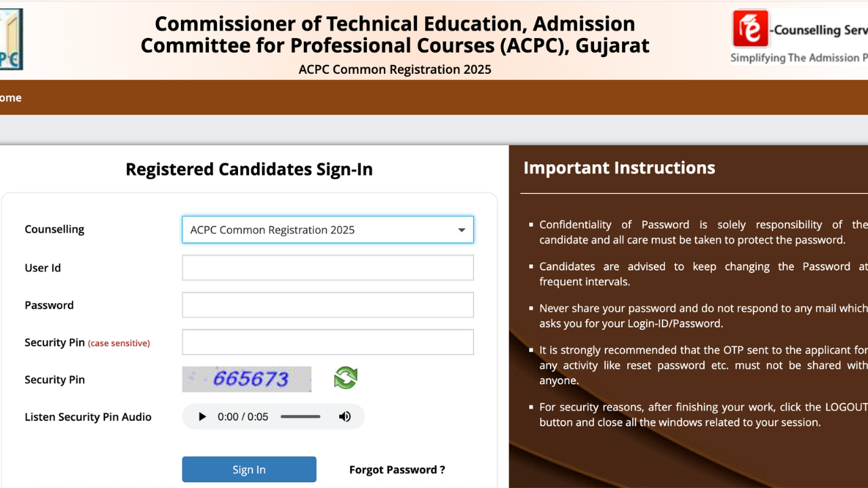This screenshot has height=488, width=868.
Task: Refresh the security pin captcha
Action: click(x=346, y=378)
